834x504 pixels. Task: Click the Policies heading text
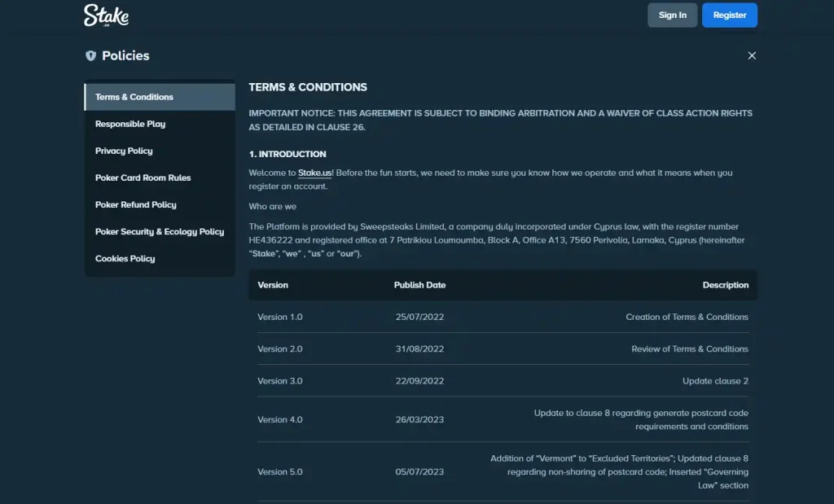click(x=125, y=56)
